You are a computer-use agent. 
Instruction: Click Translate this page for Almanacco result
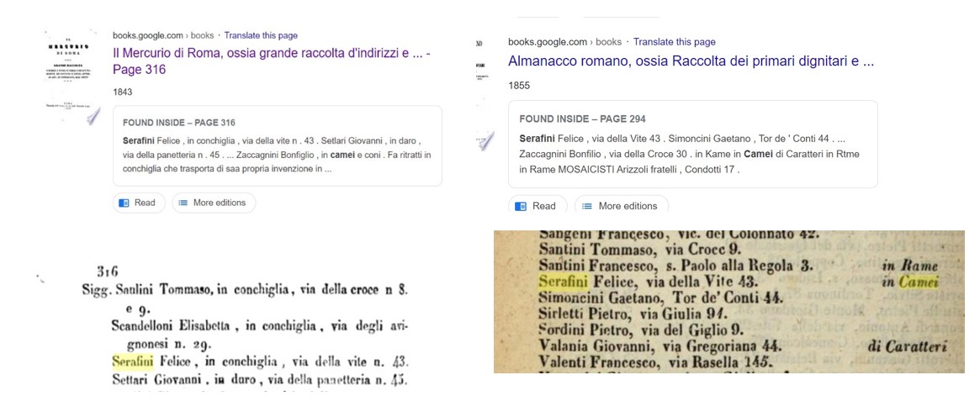click(x=675, y=42)
